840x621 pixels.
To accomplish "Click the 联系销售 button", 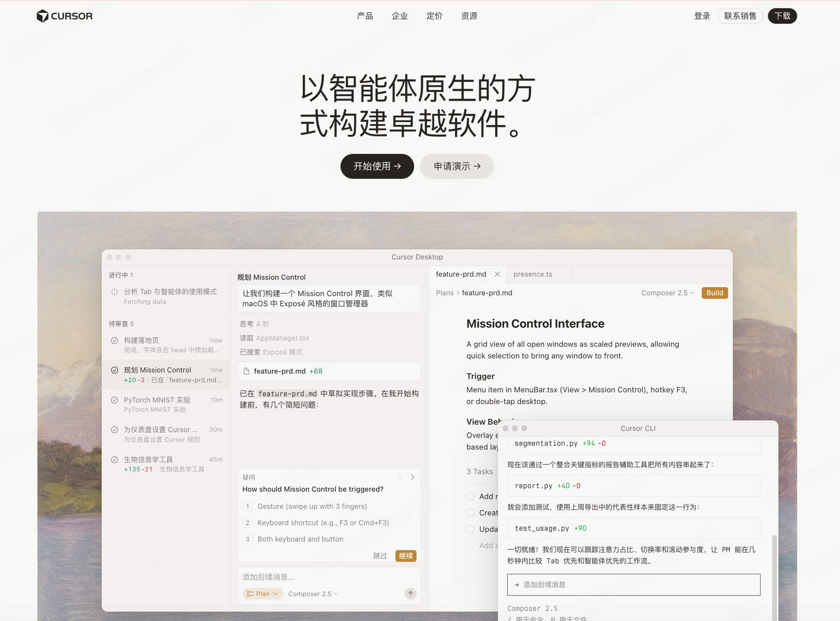I will (x=740, y=16).
